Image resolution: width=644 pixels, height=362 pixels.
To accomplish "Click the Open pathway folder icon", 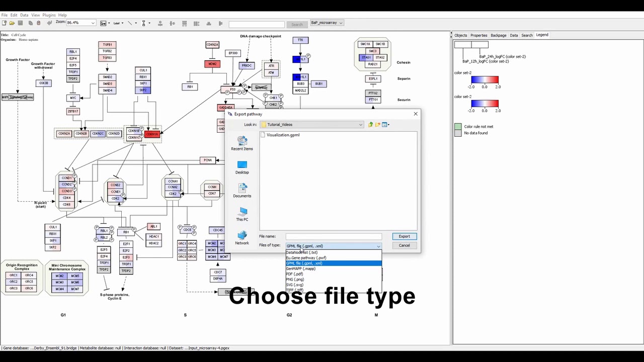I will [12, 23].
